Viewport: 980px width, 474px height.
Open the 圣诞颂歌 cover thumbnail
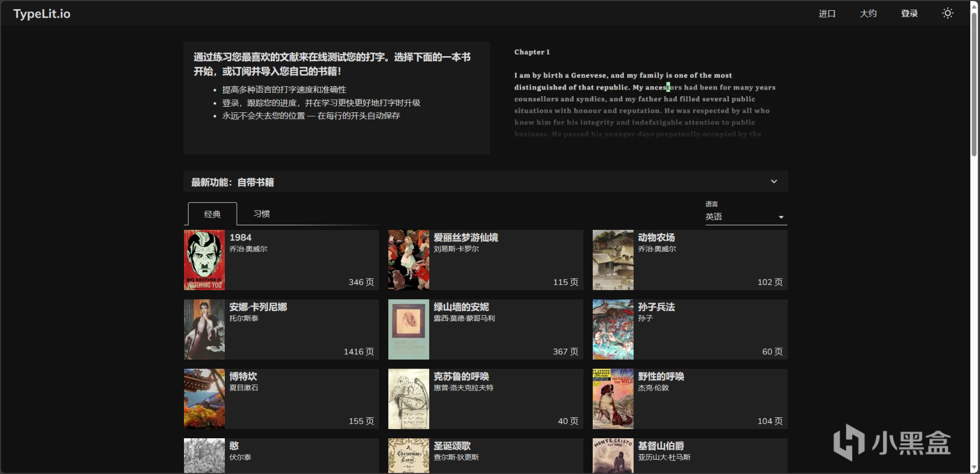click(409, 456)
